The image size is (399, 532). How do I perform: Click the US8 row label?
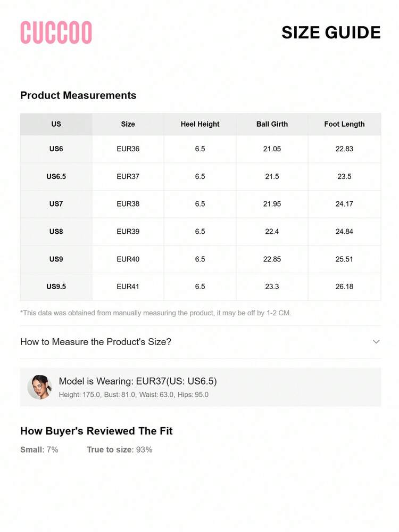56,232
